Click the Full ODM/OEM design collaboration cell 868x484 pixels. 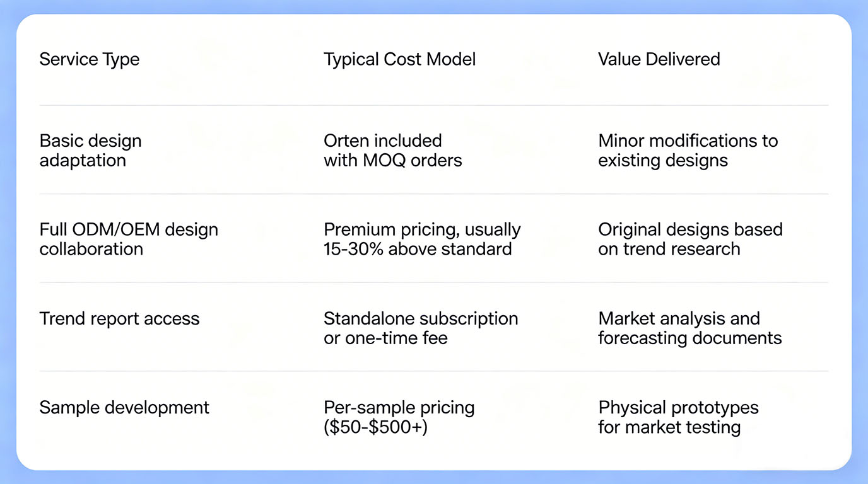point(129,239)
